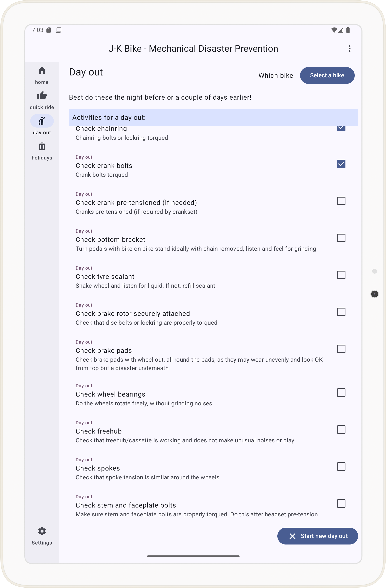
Task: Tick the Check freehub checkbox
Action: [341, 429]
